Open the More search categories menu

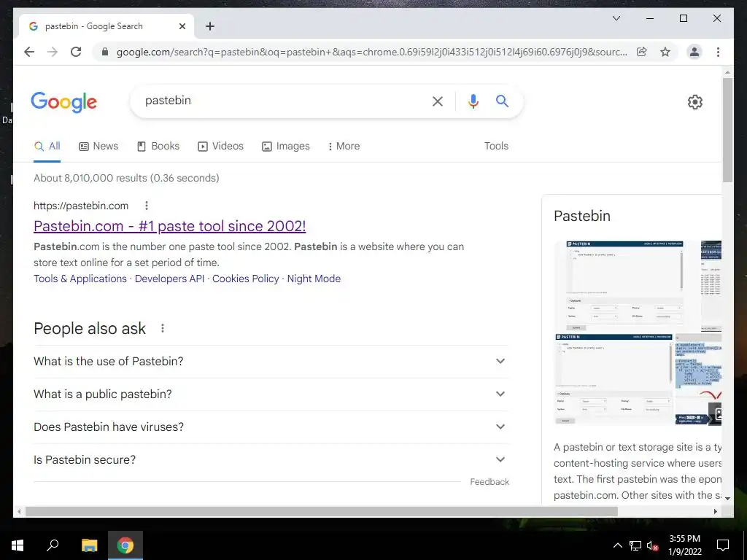coord(344,146)
